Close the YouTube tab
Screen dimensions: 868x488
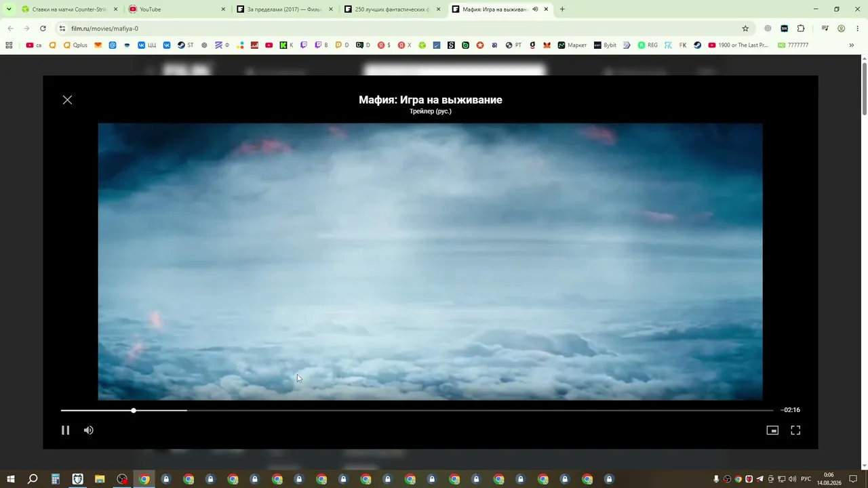point(223,9)
